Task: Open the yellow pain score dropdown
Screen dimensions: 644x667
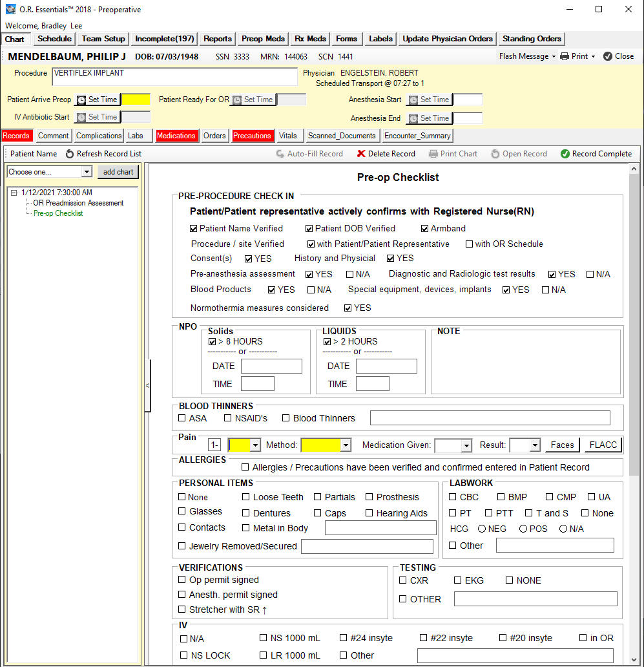Action: click(255, 445)
